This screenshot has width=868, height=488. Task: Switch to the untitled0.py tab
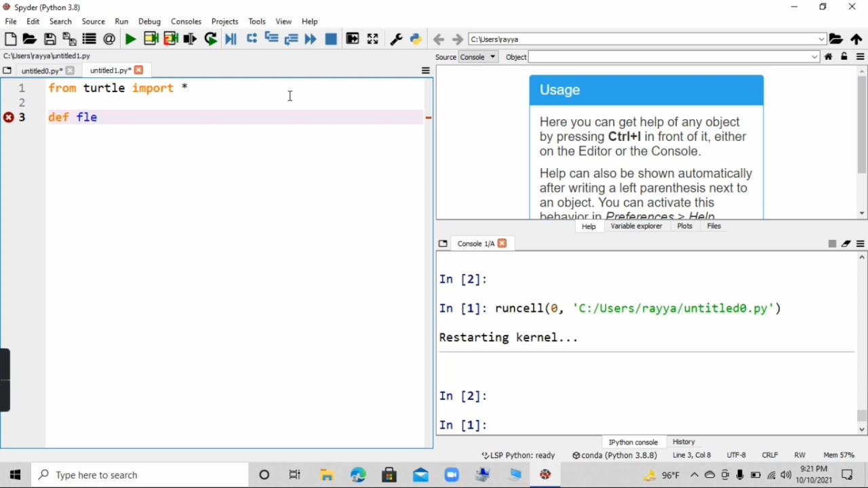click(41, 70)
